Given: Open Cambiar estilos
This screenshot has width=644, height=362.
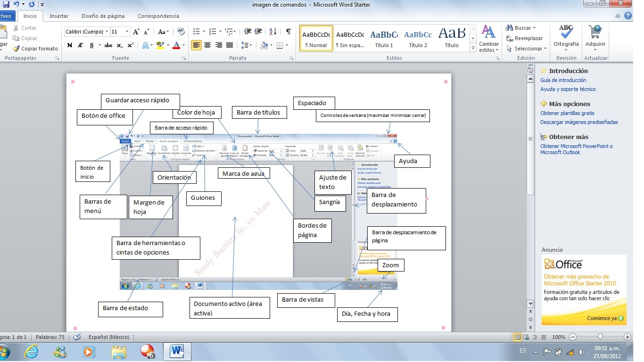Looking at the screenshot, I should 489,39.
